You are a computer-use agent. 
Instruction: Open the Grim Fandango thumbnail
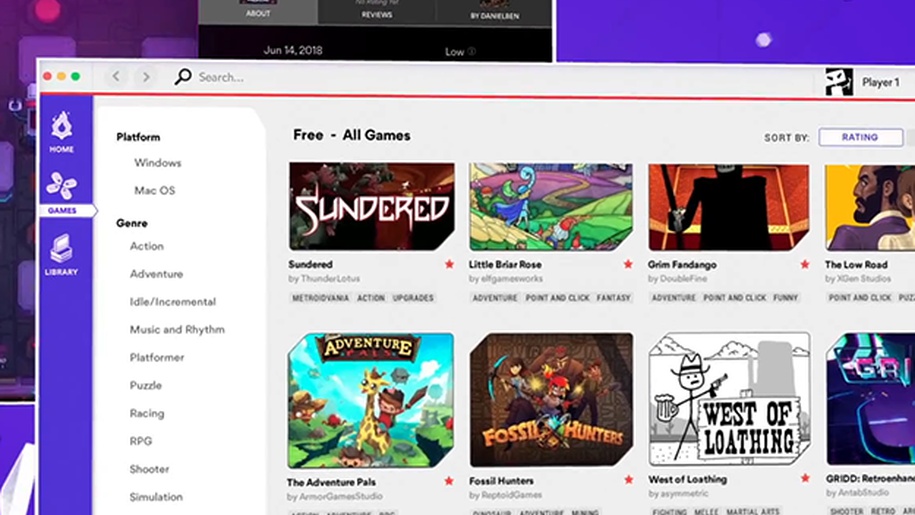(729, 207)
